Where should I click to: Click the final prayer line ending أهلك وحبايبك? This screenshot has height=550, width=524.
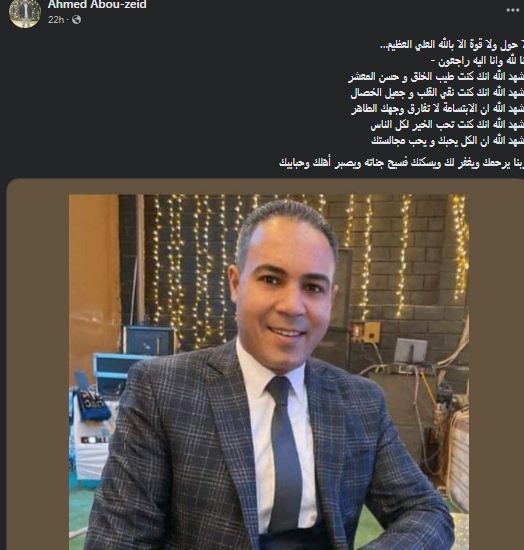coord(401,163)
